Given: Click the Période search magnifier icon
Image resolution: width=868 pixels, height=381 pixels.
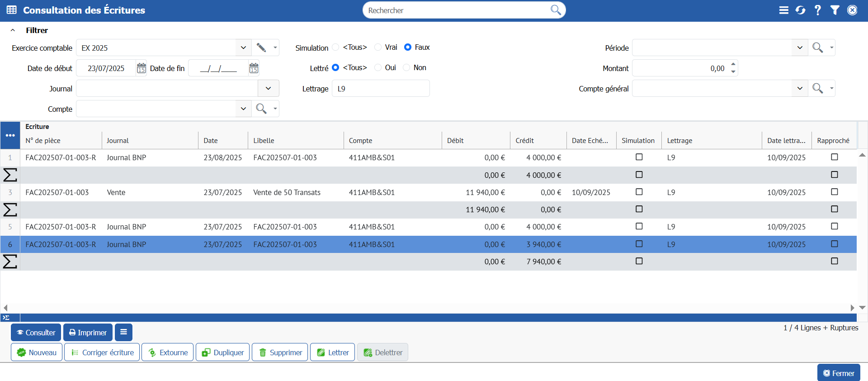Looking at the screenshot, I should pos(817,48).
